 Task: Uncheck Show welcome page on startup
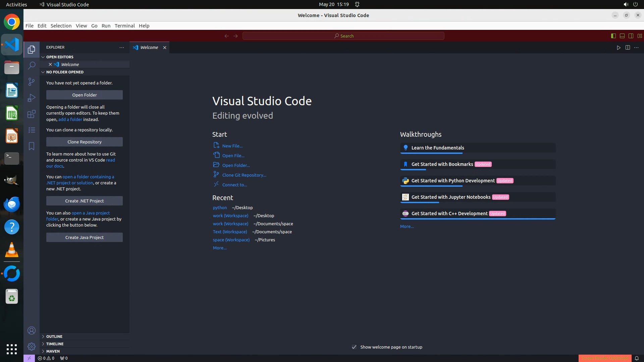(x=354, y=347)
